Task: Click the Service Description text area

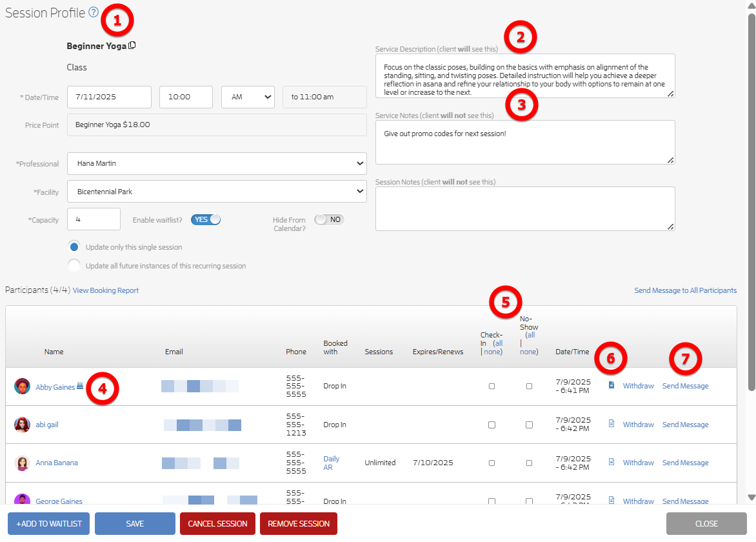Action: [525, 76]
